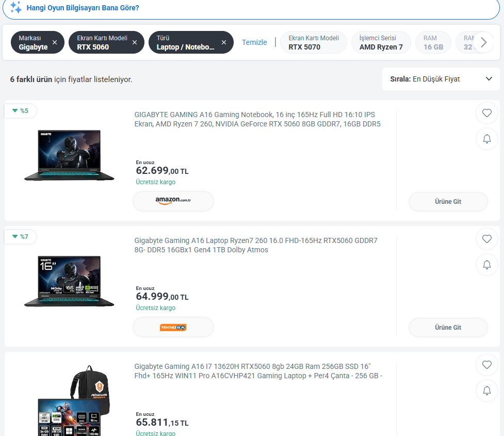Open the GIGABYTE GAMING A16 Gaming Notebook title
Screen dimensions: 504x436
pos(257,119)
